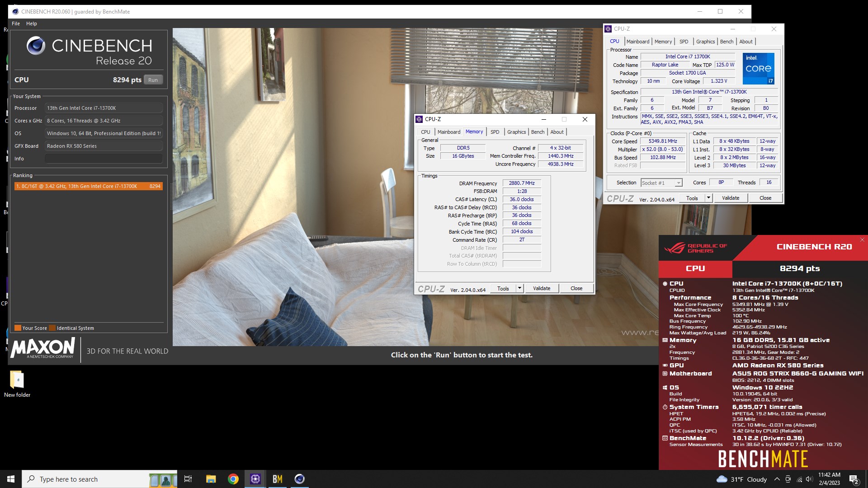Click the Meet Now tray icon
Viewport: 868px width, 488px height.
coord(788,479)
